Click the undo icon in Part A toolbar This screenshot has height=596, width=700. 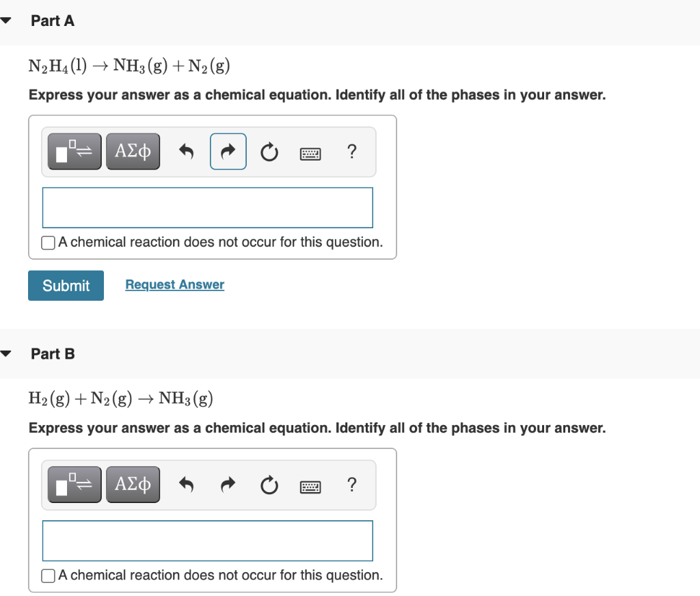point(186,151)
